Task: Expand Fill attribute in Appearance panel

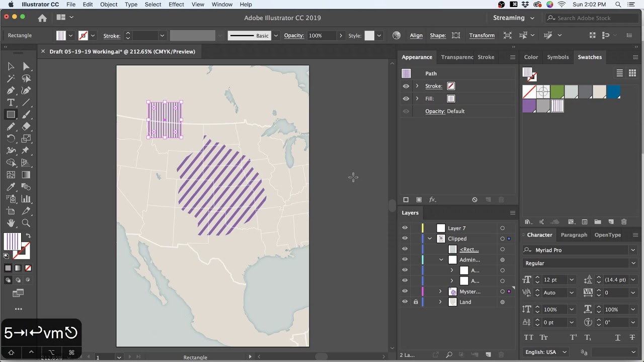Action: [417, 99]
